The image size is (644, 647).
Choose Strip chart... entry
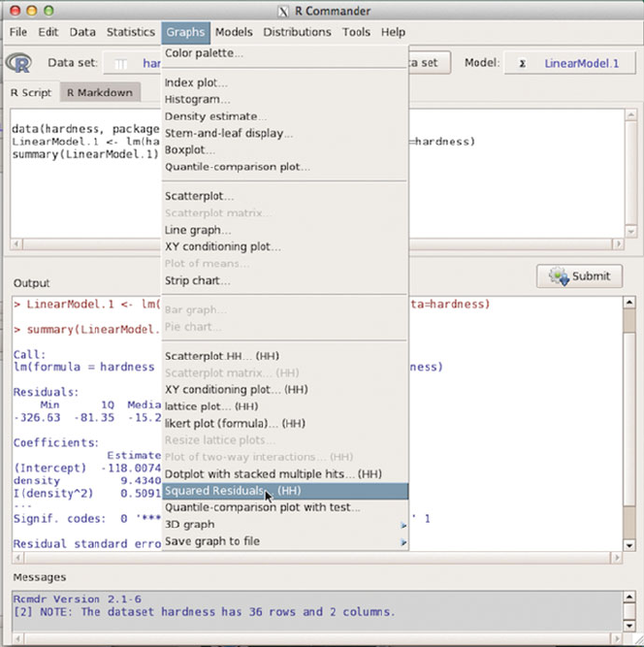285,280
